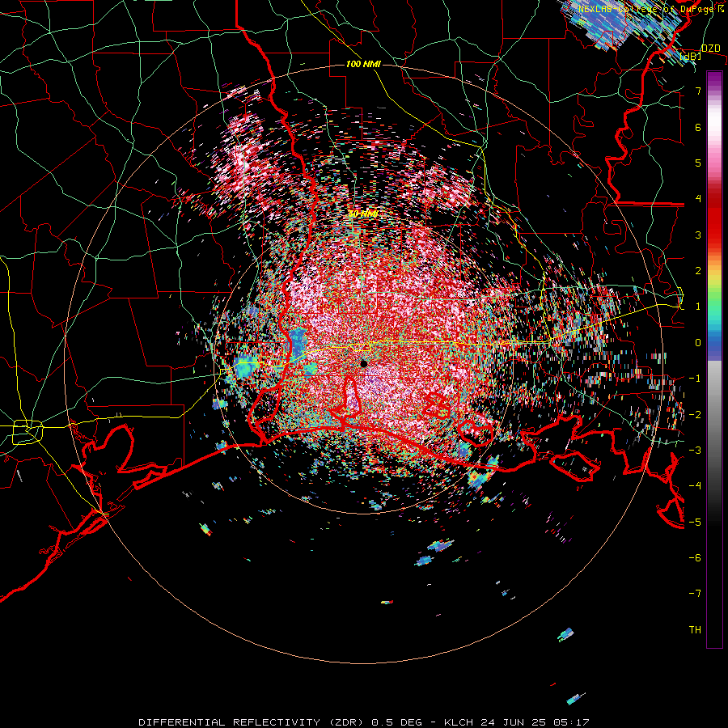728x728 pixels.
Task: Click the "-7" value on the color scale
Action: click(695, 594)
